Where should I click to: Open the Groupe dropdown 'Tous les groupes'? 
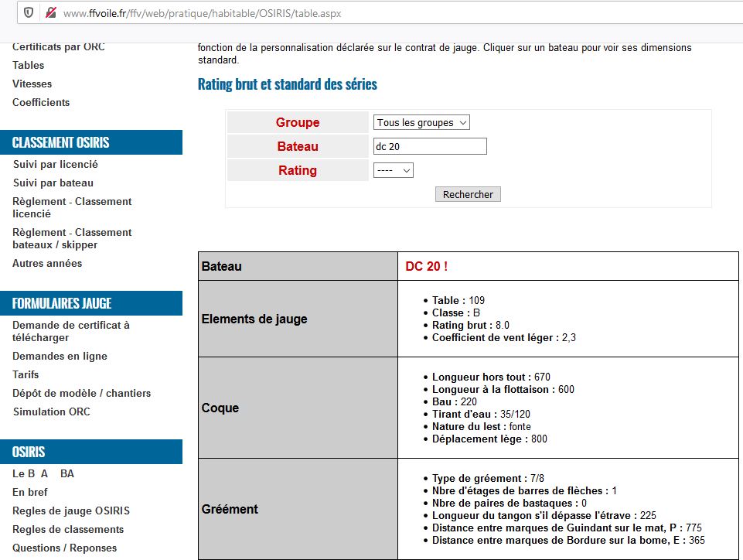coord(421,123)
